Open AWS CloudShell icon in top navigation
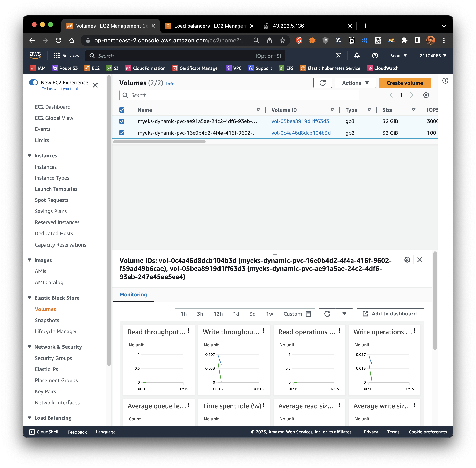 [338, 56]
